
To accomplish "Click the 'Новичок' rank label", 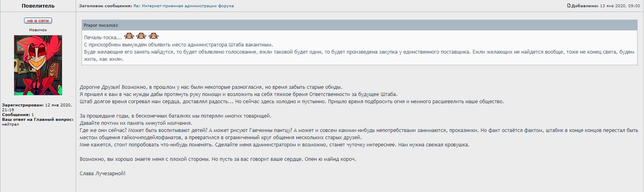I will point(38,30).
